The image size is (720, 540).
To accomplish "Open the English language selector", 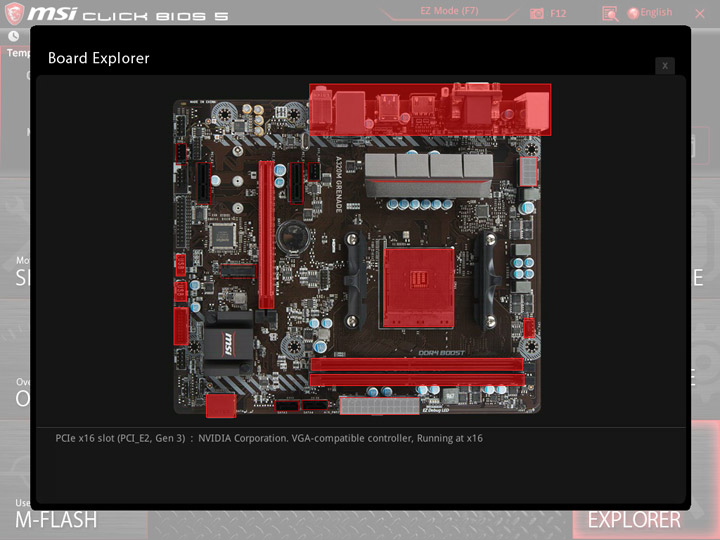I will pyautogui.click(x=650, y=13).
